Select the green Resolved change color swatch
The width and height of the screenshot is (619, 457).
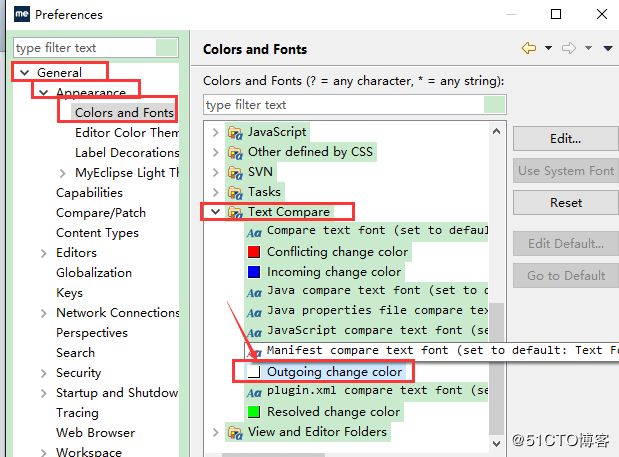tap(253, 412)
